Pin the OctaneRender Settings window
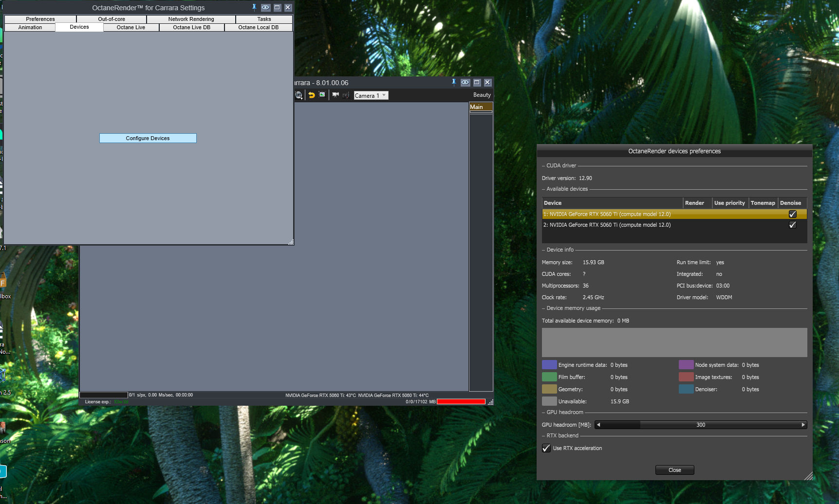 (254, 7)
